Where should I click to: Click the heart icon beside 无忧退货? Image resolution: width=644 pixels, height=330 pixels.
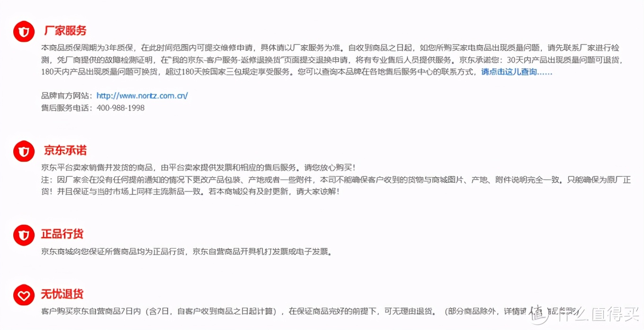24,295
